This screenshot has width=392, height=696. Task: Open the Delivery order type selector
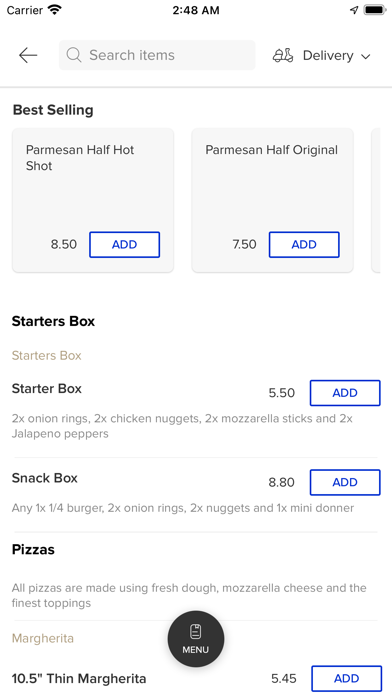[322, 55]
